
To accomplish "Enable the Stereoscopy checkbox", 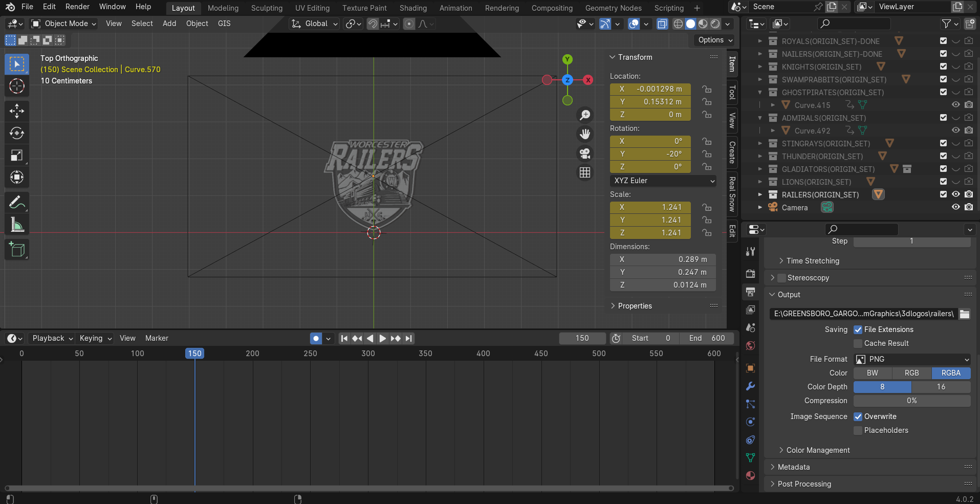I will (x=781, y=278).
